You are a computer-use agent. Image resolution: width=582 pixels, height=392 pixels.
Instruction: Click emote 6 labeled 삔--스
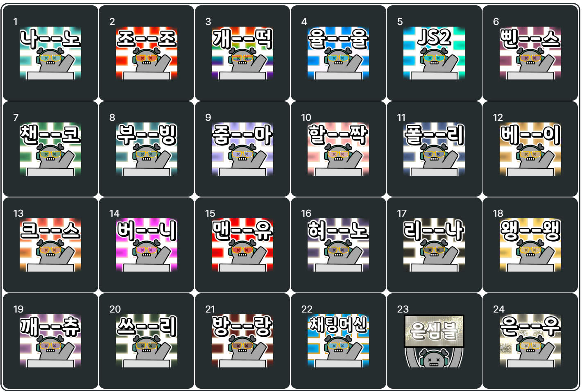530,53
